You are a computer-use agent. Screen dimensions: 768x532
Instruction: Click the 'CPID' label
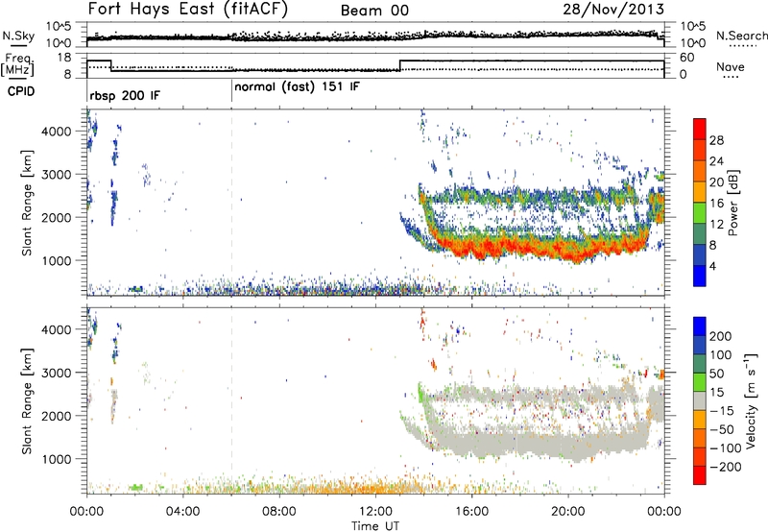[21, 91]
